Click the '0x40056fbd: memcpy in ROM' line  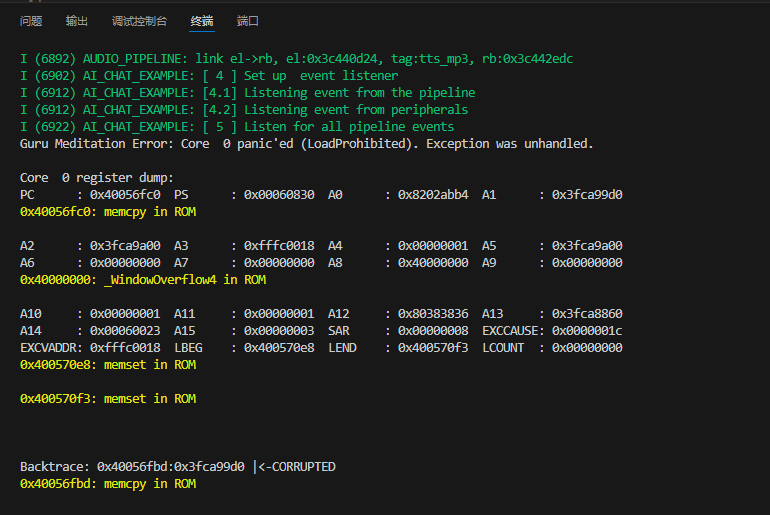(107, 484)
